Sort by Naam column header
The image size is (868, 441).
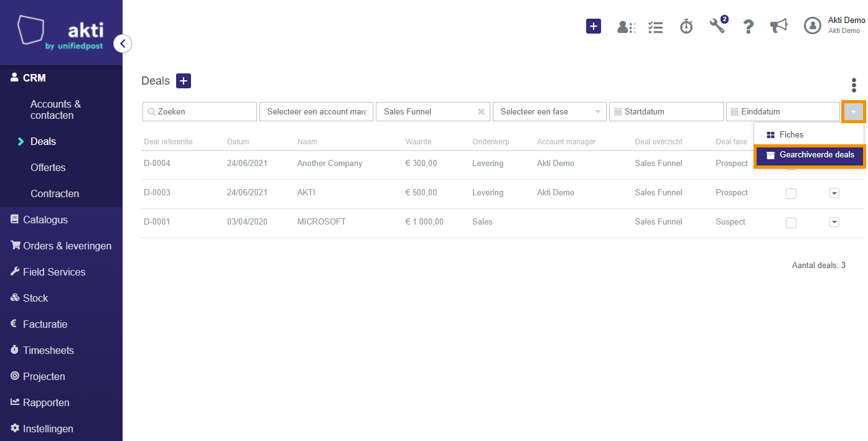pyautogui.click(x=307, y=142)
